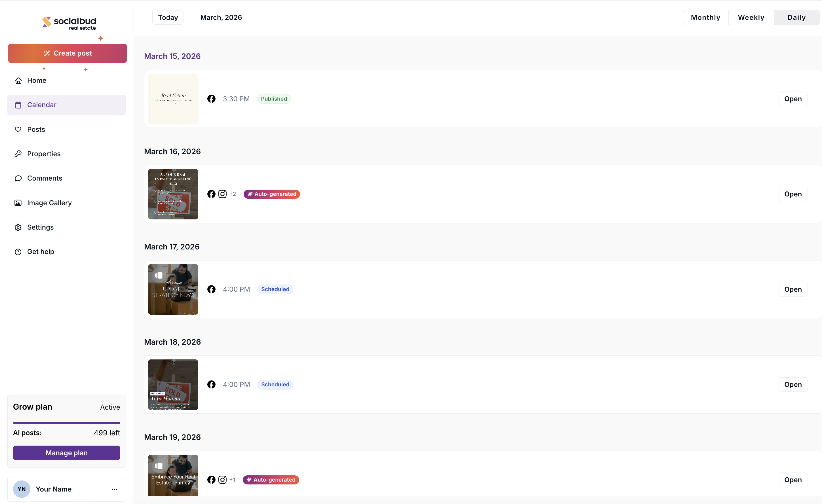This screenshot has width=822, height=504.
Task: Click the Get help question icon
Action: (18, 252)
